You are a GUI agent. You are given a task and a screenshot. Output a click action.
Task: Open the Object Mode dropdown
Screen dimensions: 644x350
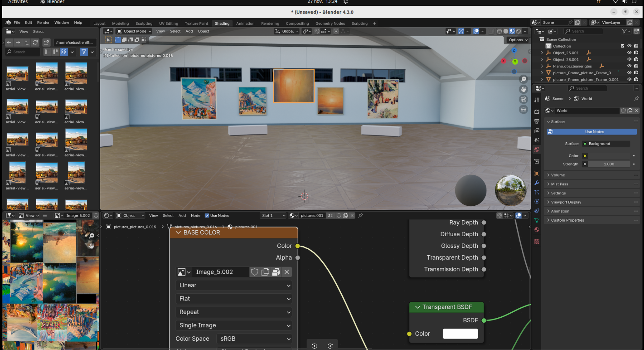tap(134, 31)
